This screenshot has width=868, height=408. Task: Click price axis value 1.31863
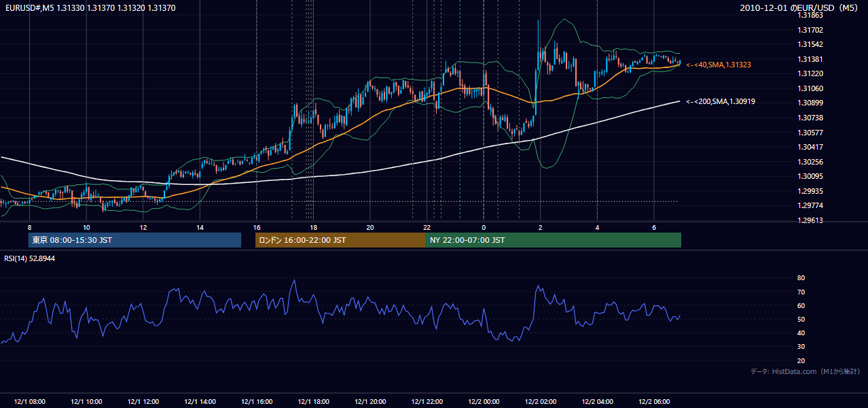810,15
